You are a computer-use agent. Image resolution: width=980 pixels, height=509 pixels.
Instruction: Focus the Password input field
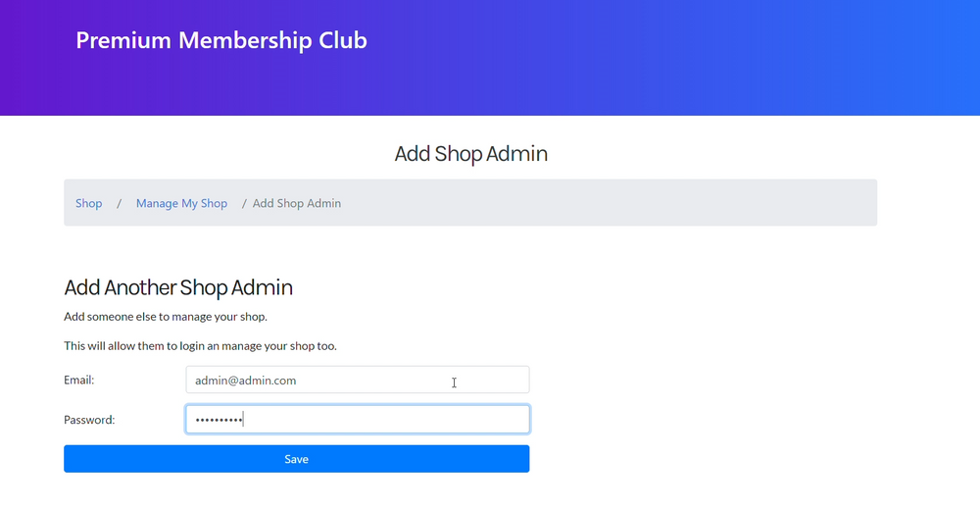coord(358,419)
